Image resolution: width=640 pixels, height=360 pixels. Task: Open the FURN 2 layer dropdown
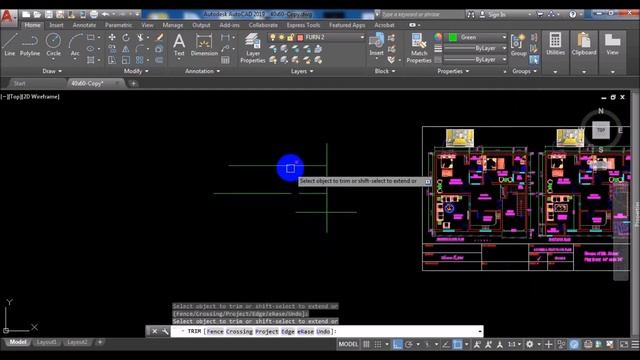pyautogui.click(x=362, y=37)
